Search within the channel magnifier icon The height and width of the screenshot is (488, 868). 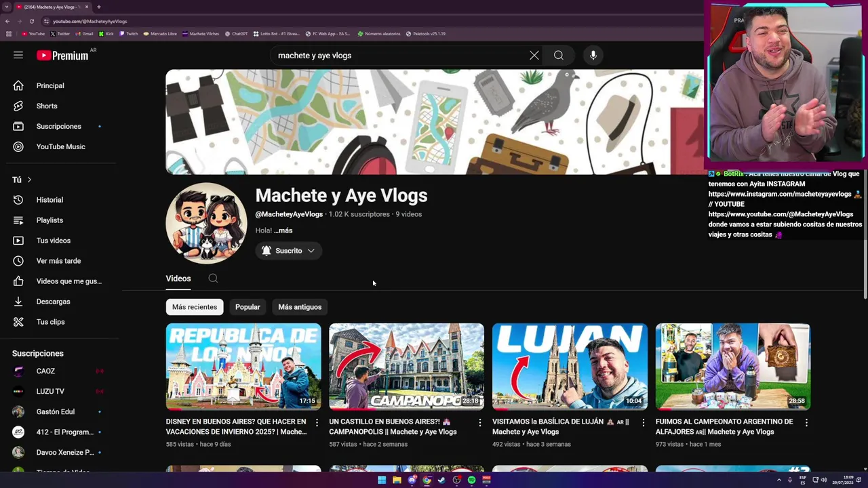pyautogui.click(x=213, y=279)
